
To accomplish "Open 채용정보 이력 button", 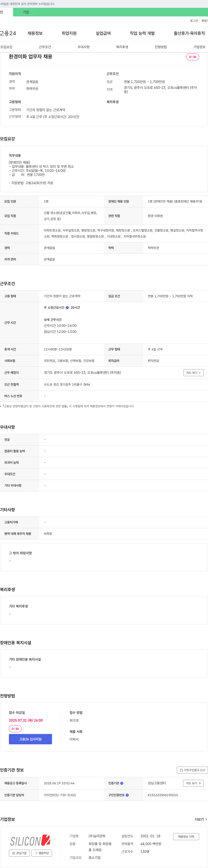I will point(186,837).
